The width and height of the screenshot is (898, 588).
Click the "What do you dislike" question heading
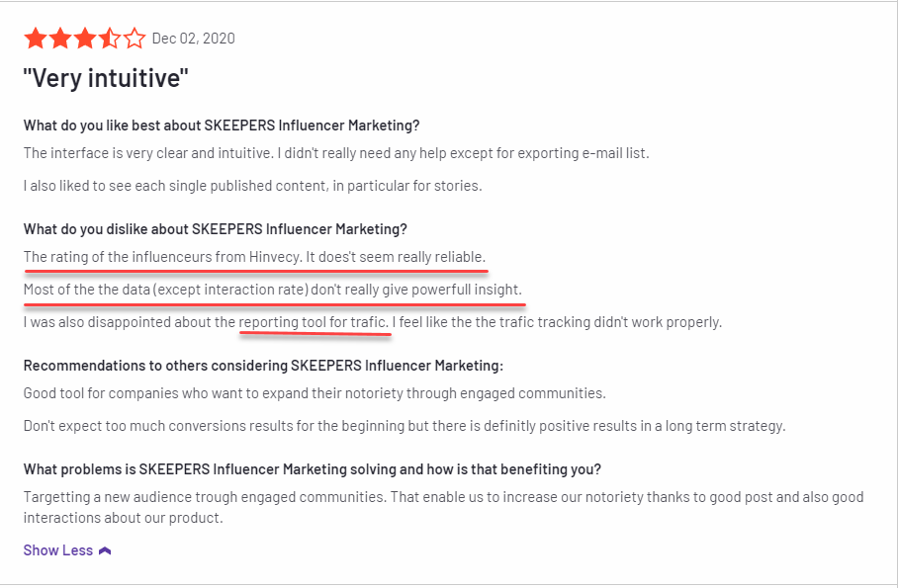[x=216, y=229]
